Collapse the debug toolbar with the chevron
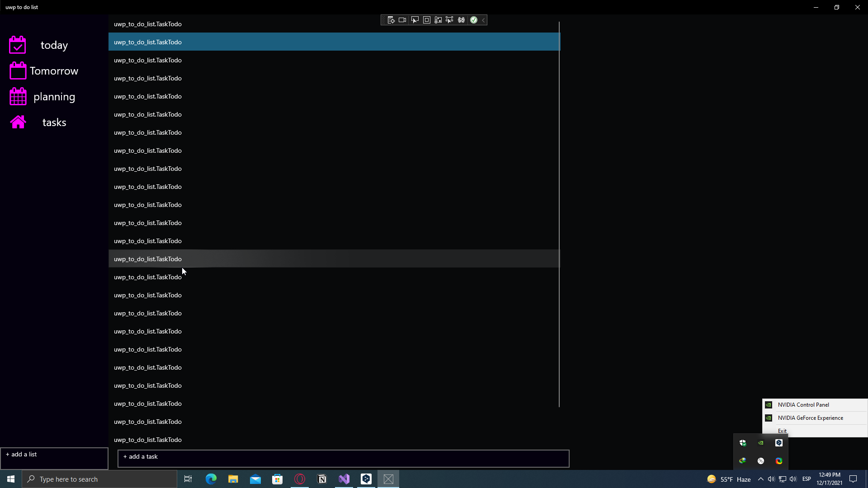 483,20
